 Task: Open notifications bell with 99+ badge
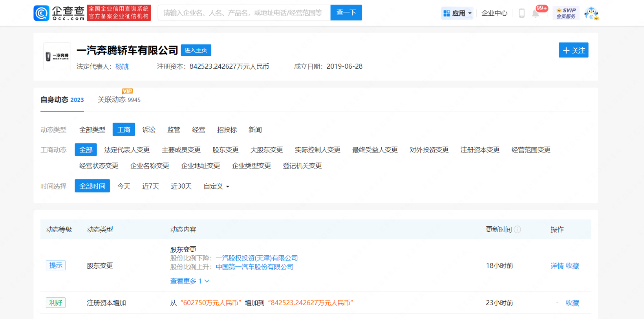click(x=536, y=13)
